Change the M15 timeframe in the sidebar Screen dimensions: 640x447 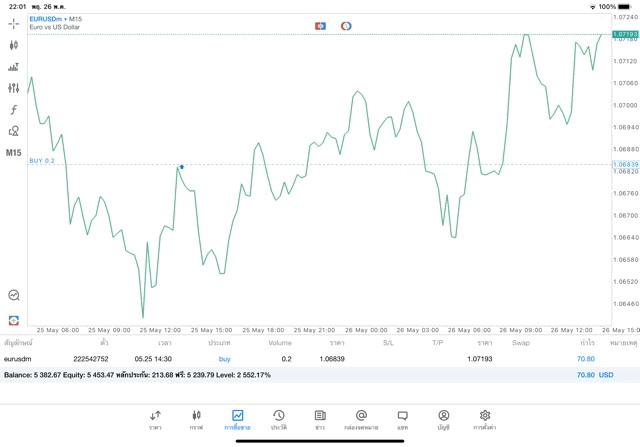click(x=14, y=153)
